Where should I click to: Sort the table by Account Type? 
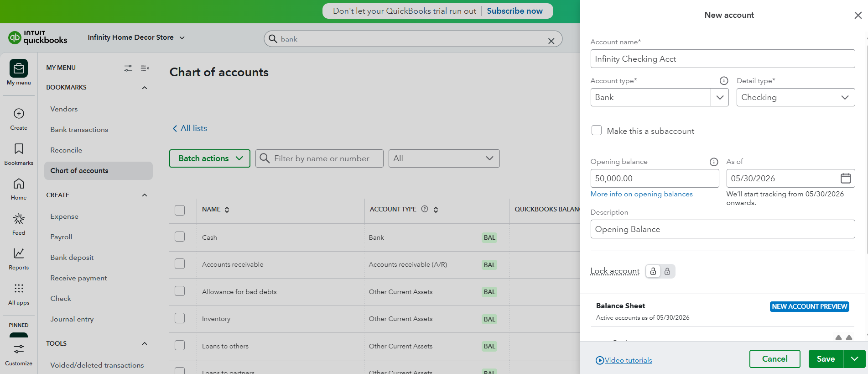(436, 210)
